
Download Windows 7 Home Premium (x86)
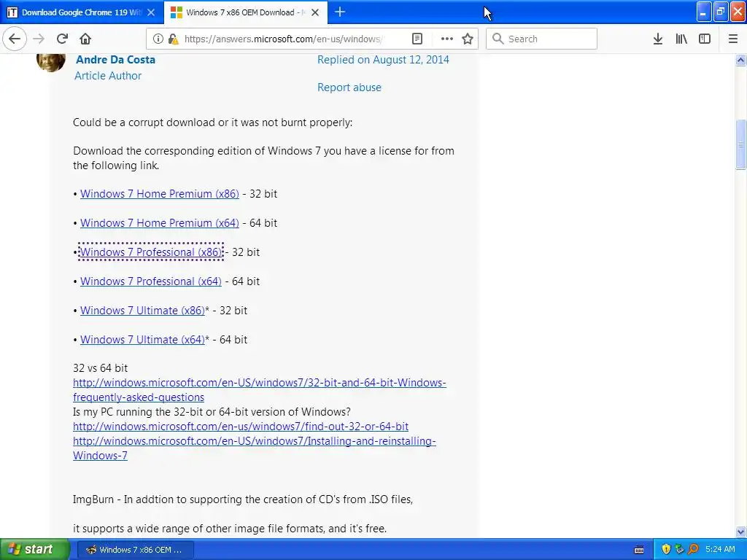[x=160, y=194]
